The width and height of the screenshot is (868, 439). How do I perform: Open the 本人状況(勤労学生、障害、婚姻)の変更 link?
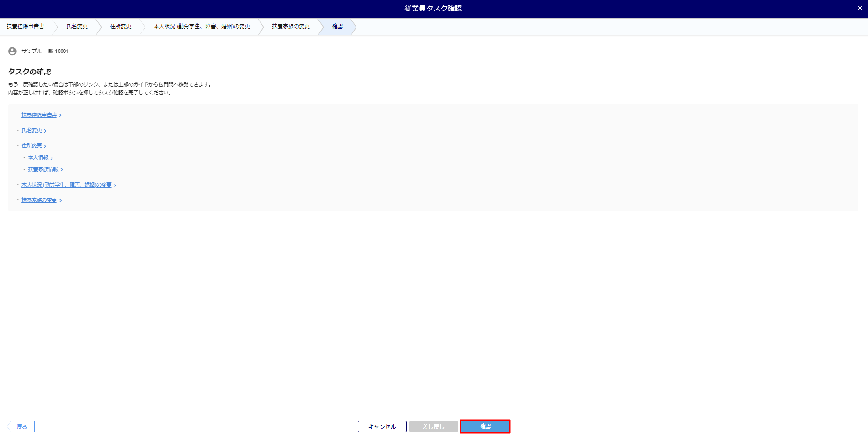(66, 185)
